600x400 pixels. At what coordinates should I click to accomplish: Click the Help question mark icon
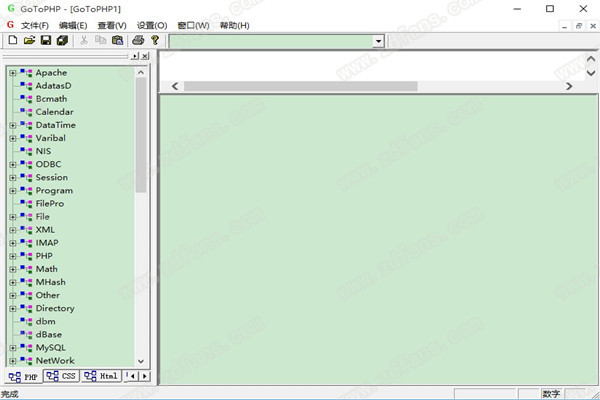155,40
